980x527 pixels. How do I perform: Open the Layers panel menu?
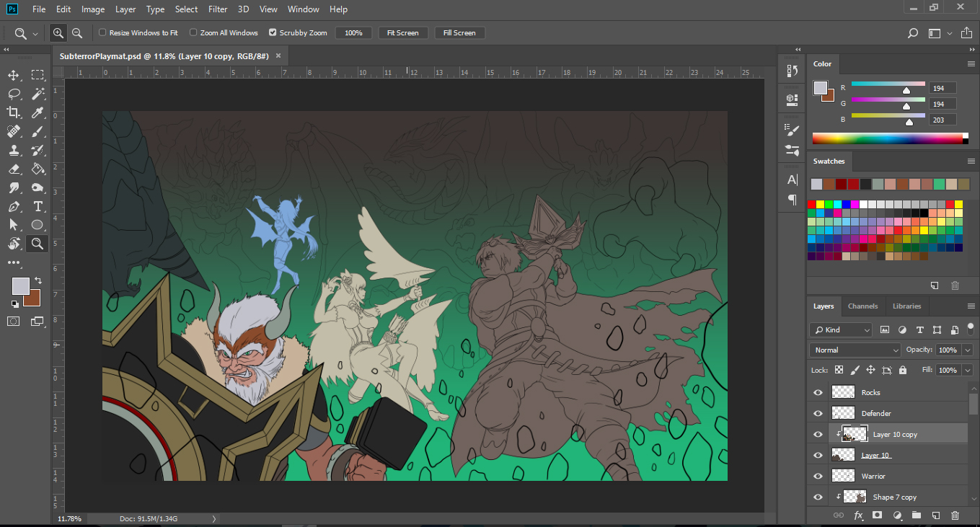coord(971,306)
